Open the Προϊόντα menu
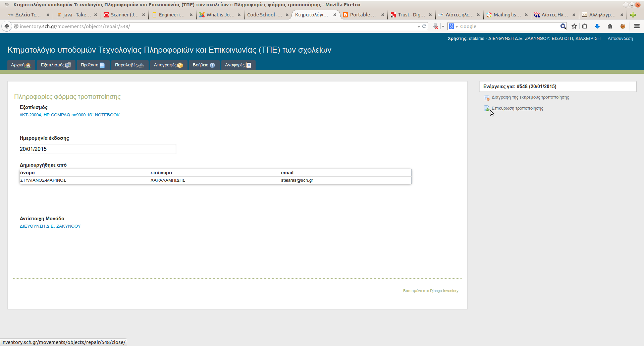Screen dimensions: 644x346 (93, 65)
